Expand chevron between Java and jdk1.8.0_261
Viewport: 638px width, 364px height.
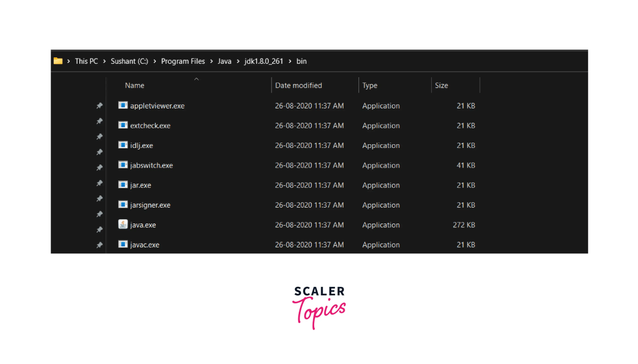click(x=238, y=61)
